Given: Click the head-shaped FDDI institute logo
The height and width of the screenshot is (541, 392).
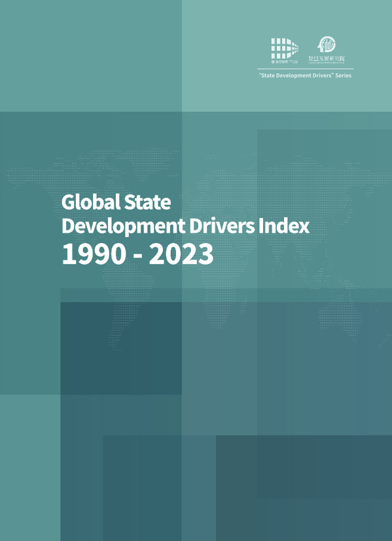Looking at the screenshot, I should [327, 45].
